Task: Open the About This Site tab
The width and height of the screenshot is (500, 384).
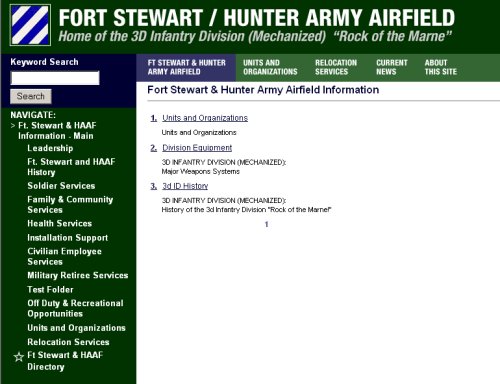Action: pyautogui.click(x=441, y=67)
